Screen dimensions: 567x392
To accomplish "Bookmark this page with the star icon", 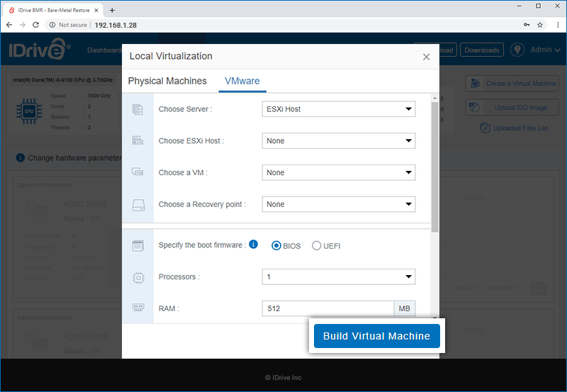I will (x=540, y=25).
